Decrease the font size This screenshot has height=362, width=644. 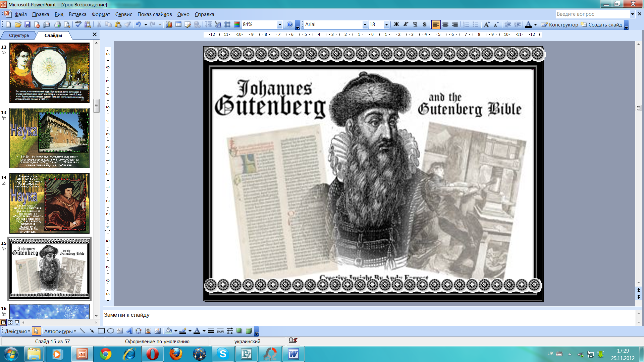click(x=496, y=24)
